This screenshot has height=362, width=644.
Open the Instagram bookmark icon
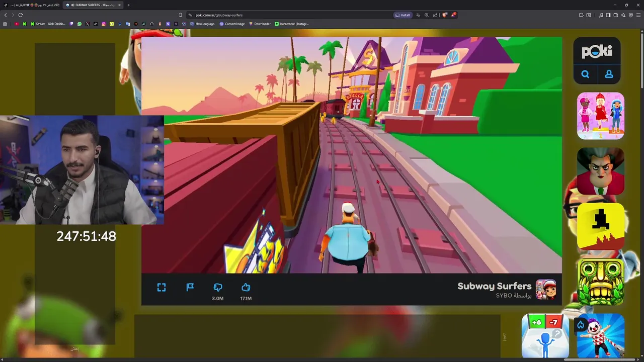click(x=104, y=24)
